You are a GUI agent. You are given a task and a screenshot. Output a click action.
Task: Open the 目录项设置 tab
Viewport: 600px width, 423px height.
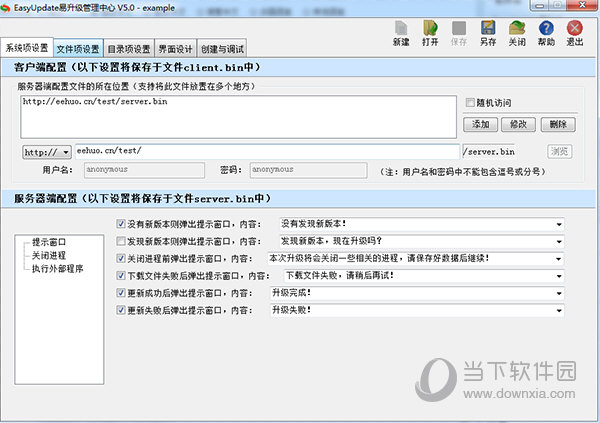tap(129, 49)
